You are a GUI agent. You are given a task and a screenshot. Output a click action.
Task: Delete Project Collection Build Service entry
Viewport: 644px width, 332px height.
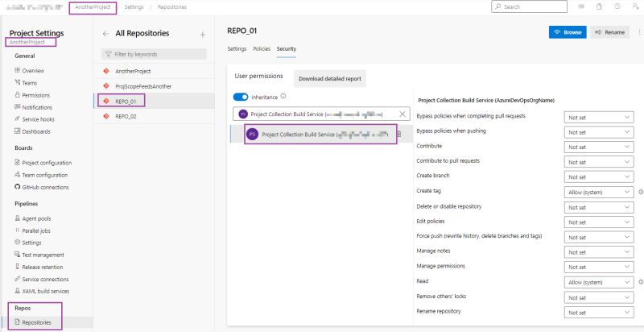[x=398, y=134]
